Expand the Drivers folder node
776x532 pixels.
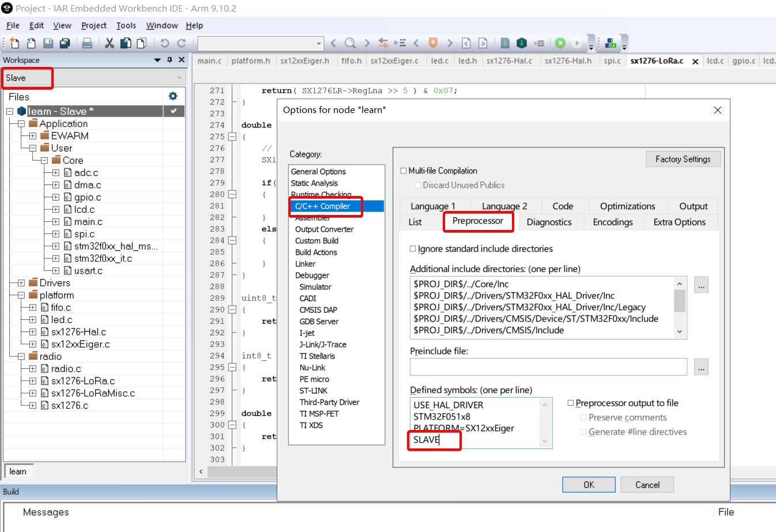tap(21, 283)
